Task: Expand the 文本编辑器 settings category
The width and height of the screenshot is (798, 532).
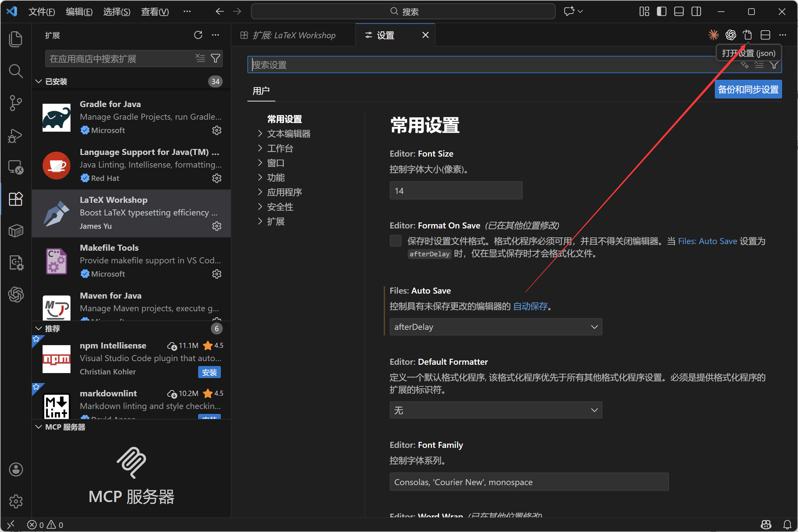Action: coord(288,134)
